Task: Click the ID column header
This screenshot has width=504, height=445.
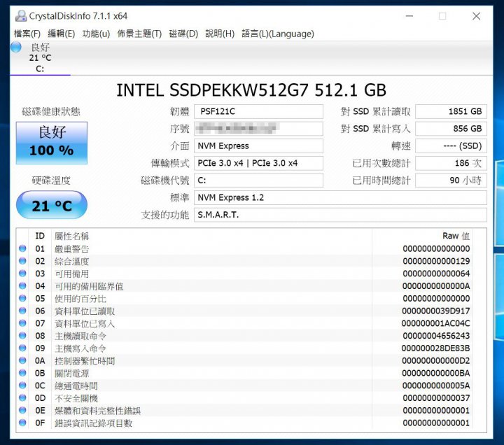Action: click(40, 236)
